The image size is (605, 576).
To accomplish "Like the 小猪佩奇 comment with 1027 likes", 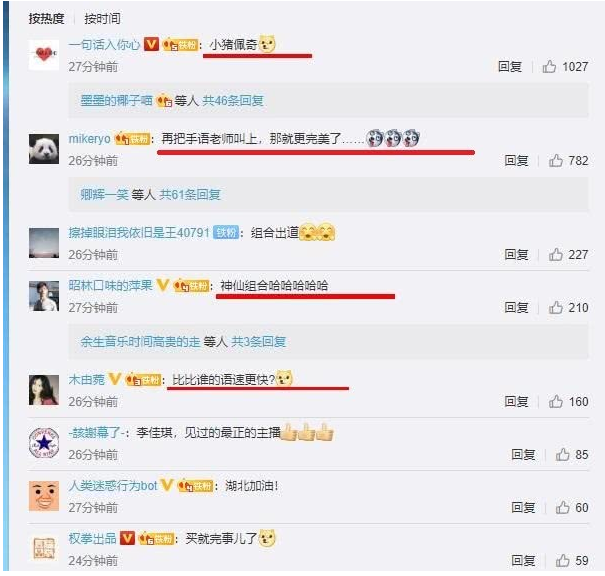I will pos(549,67).
